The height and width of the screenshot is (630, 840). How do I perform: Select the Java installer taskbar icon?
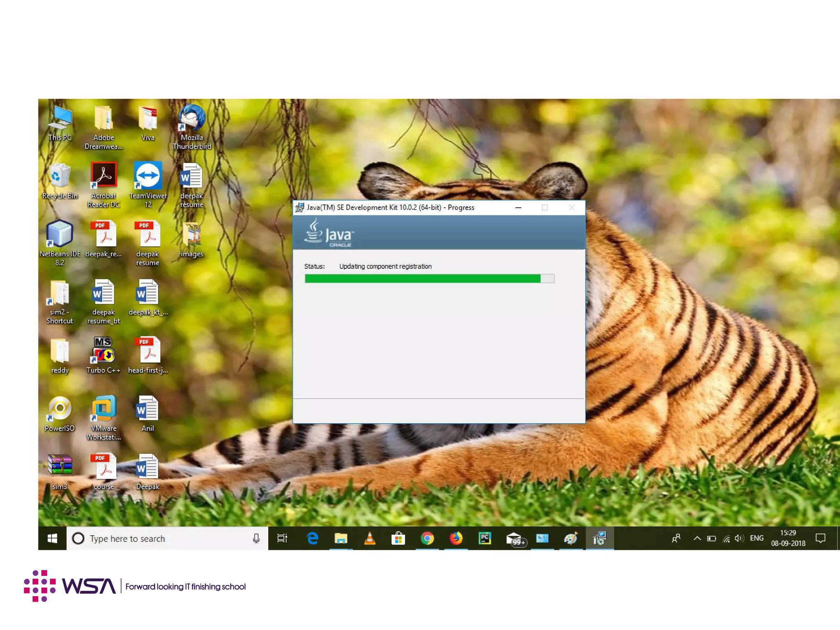[600, 538]
